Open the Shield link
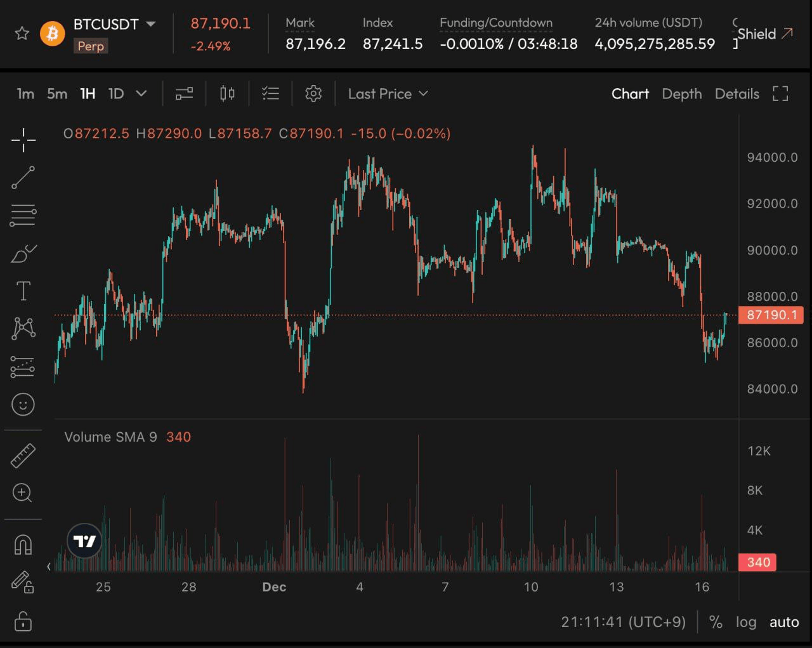 point(765,34)
